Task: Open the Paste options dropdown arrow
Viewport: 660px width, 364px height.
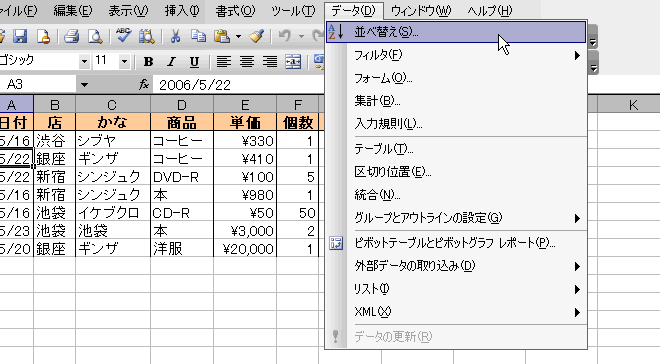Action: [x=238, y=37]
